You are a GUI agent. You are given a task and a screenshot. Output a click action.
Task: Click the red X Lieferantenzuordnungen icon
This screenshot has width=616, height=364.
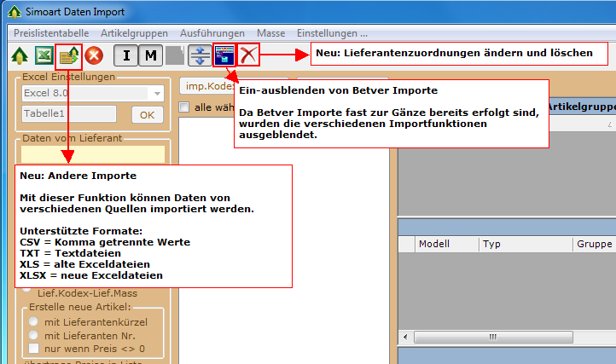248,56
